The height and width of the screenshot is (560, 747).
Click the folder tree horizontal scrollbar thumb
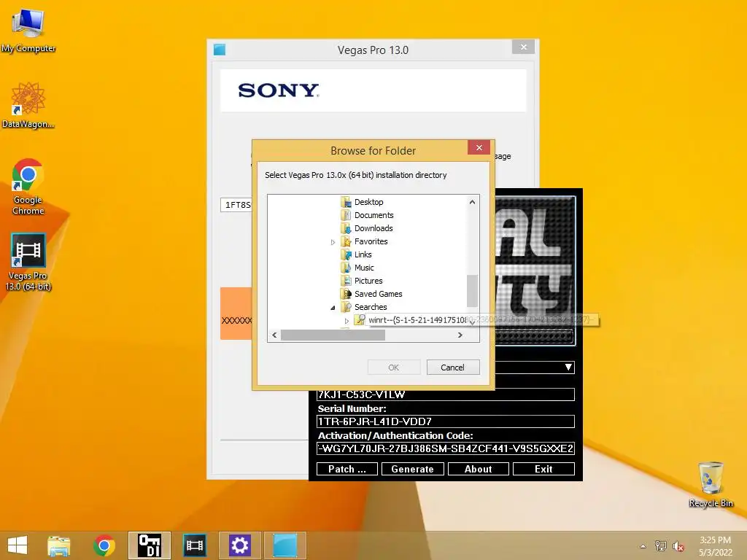pyautogui.click(x=333, y=335)
